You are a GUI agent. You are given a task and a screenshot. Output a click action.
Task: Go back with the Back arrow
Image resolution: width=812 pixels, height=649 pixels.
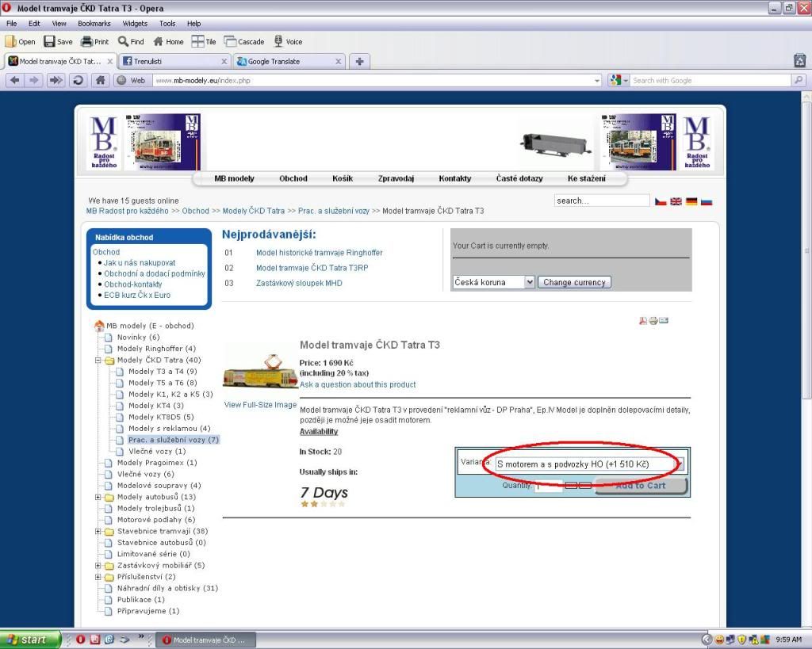(x=15, y=80)
